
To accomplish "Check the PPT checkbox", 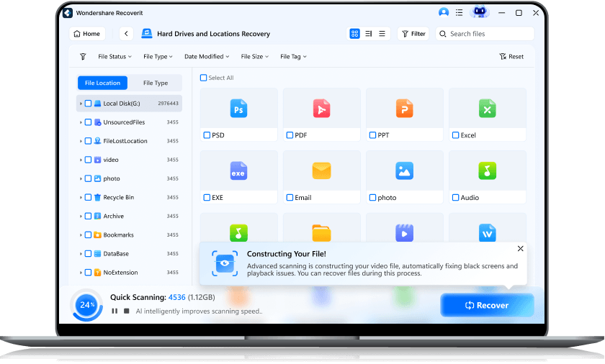I will pyautogui.click(x=373, y=135).
